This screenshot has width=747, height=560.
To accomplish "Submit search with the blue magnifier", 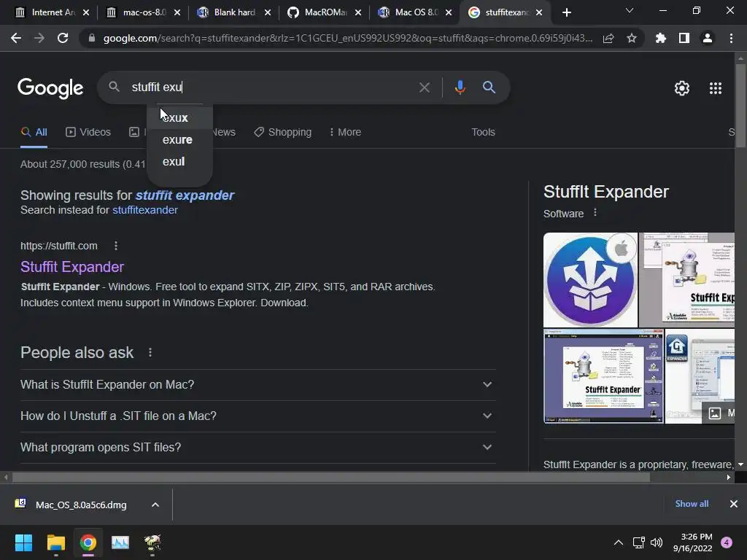I will coord(489,87).
